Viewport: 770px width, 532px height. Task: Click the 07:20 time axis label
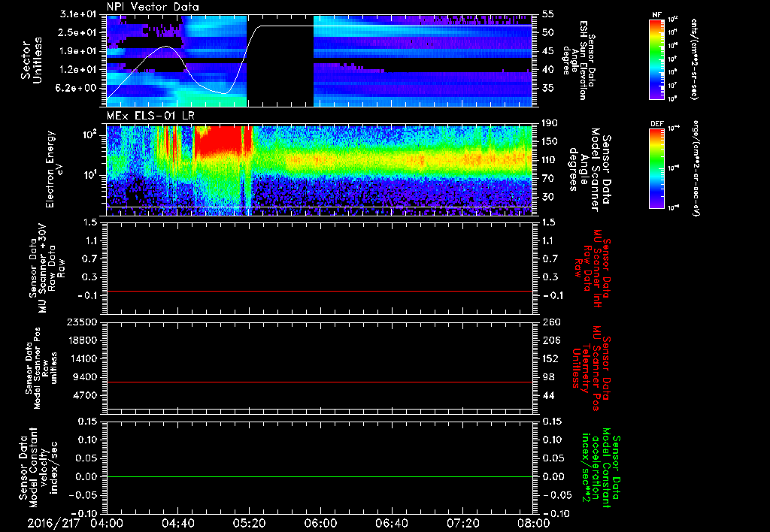click(462, 523)
